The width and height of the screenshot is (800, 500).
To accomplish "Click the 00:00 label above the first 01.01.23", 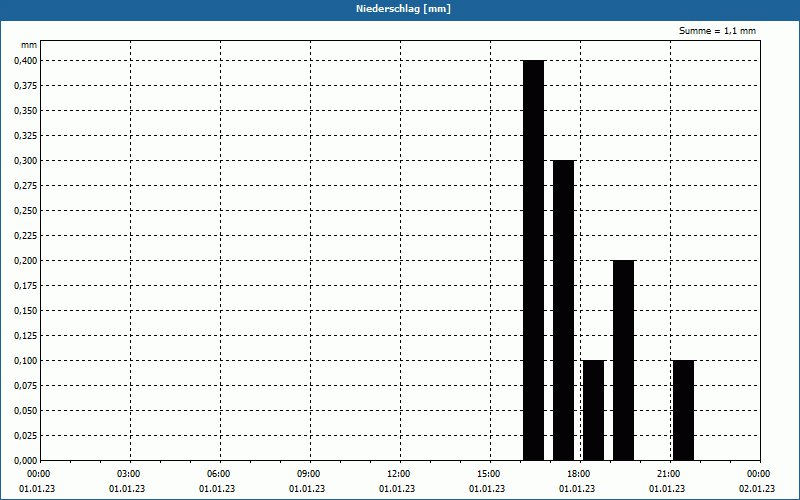I will click(39, 474).
